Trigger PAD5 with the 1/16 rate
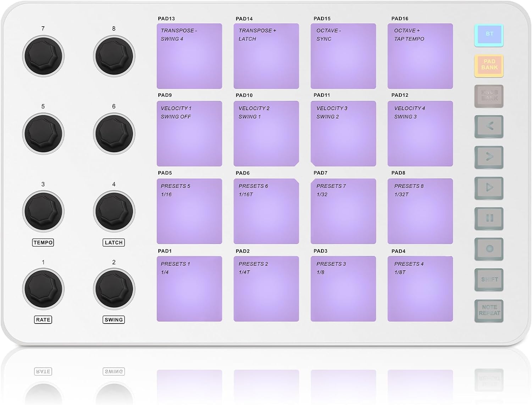 [189, 211]
